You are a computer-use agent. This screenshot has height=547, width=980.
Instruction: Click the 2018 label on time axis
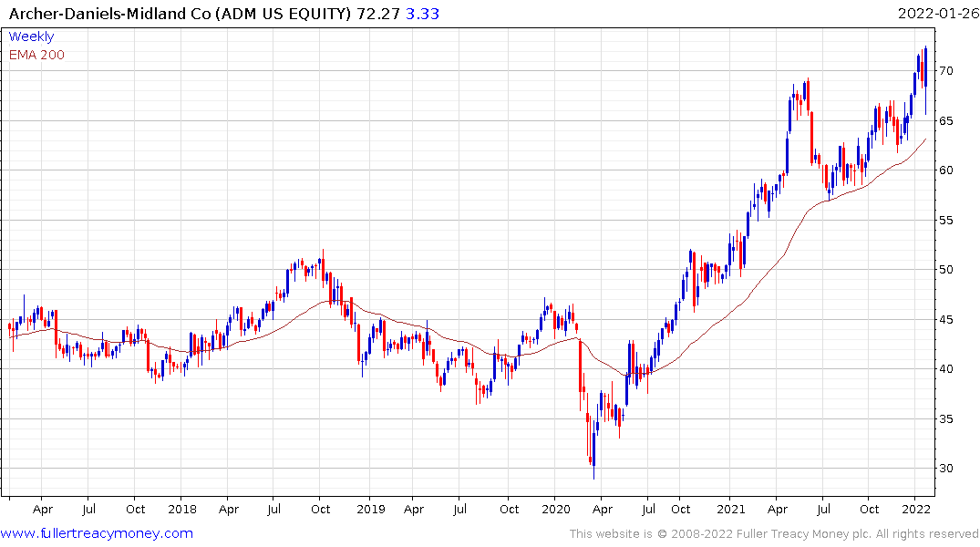182,509
